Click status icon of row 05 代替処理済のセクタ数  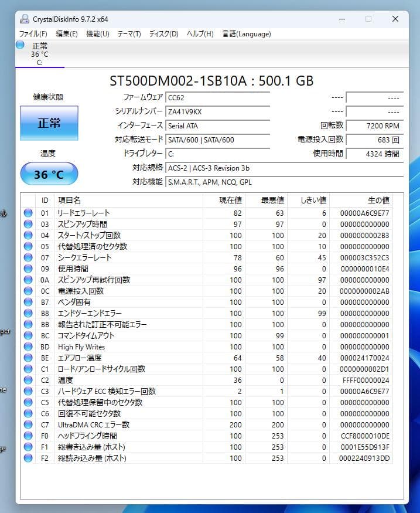coord(28,246)
